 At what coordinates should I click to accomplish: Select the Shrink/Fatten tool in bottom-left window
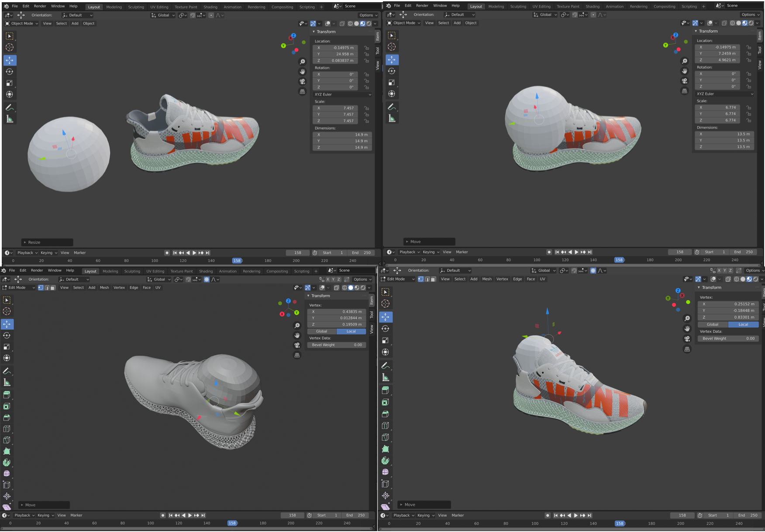(7, 496)
